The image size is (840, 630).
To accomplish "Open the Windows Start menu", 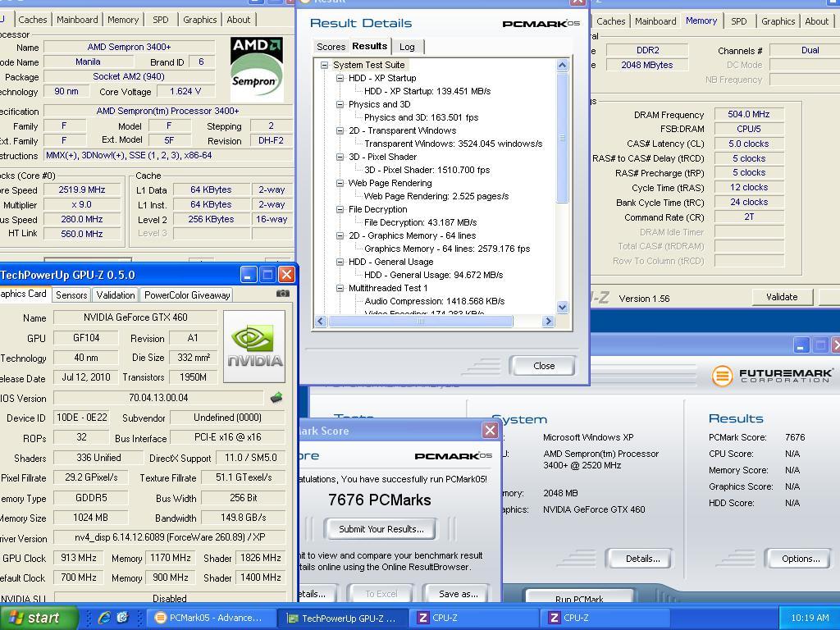I will pyautogui.click(x=39, y=618).
